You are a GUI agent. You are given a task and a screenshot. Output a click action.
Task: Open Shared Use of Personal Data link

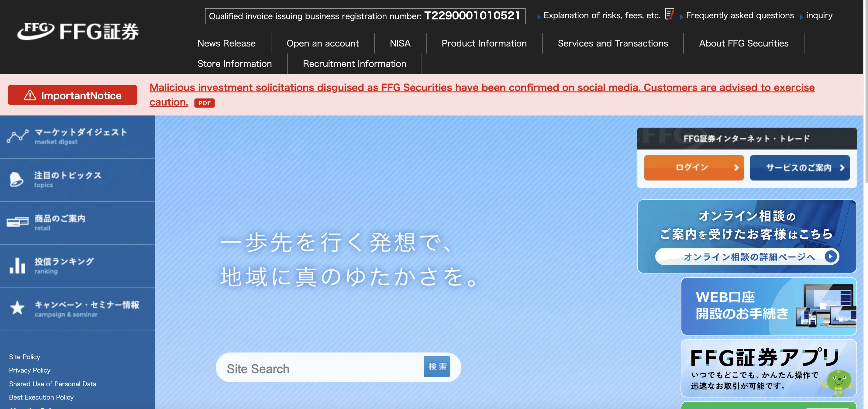pos(53,384)
